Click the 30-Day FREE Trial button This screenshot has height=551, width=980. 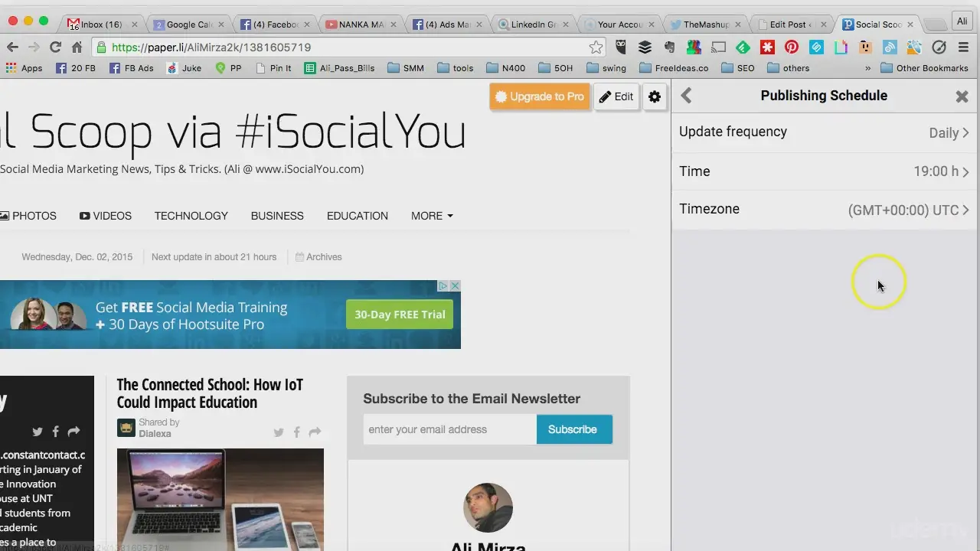point(400,315)
